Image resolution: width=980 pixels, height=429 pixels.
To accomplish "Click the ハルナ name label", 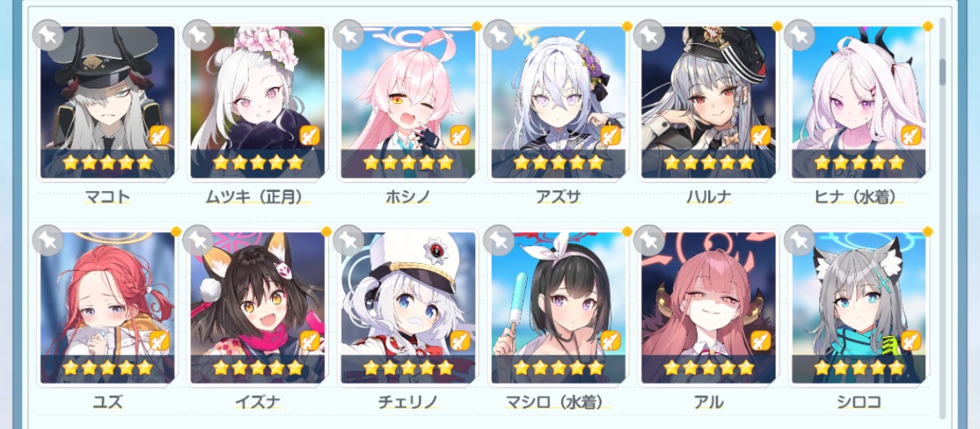I will [708, 197].
